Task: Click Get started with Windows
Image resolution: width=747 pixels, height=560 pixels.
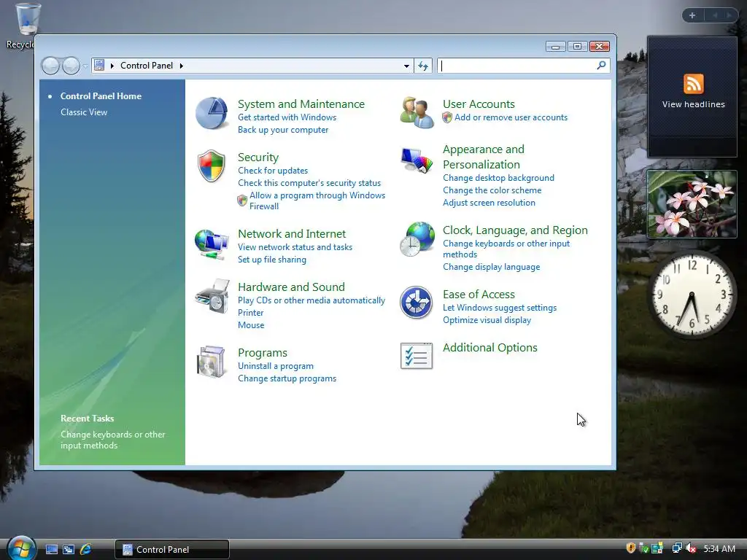Action: (287, 117)
